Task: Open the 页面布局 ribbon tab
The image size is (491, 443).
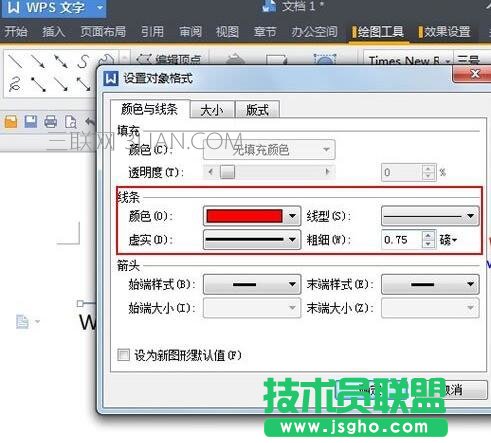Action: coord(103,32)
